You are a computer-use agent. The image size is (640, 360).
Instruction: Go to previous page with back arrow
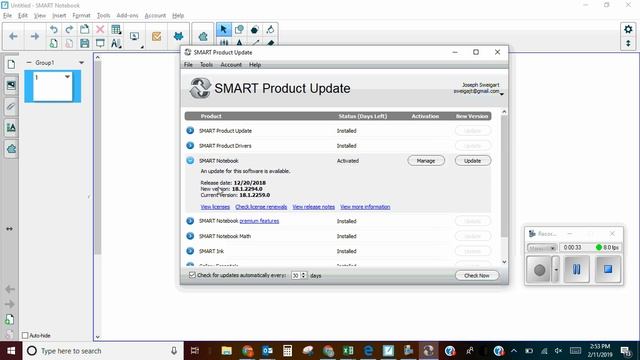[x=13, y=36]
